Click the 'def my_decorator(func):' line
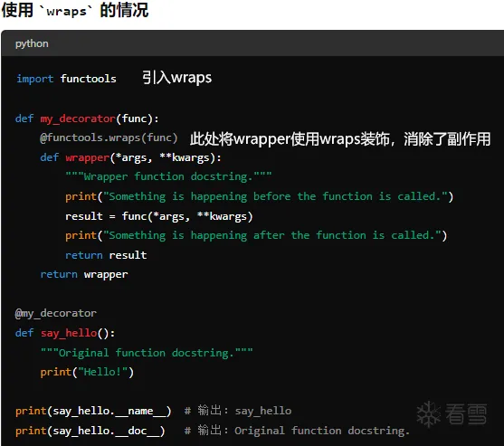Image resolution: width=504 pixels, height=446 pixels. coord(87,119)
